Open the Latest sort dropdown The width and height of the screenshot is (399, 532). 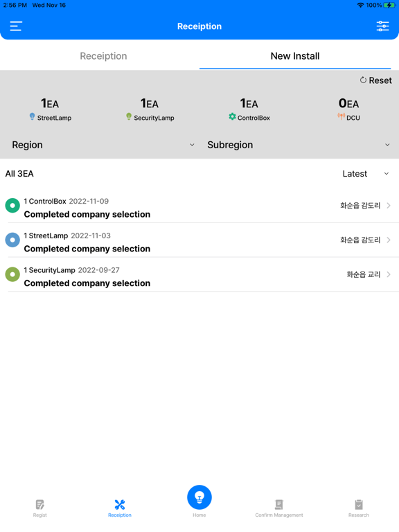[x=366, y=174]
